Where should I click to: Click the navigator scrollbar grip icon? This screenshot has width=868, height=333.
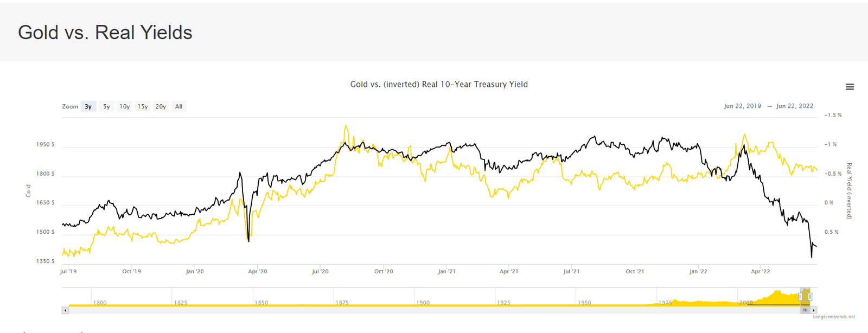(805, 310)
